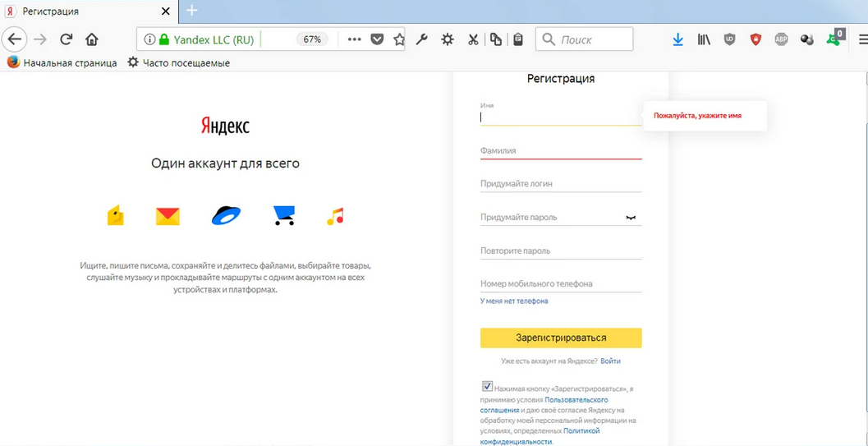Click the forward navigation arrow
This screenshot has height=446, width=868.
point(40,39)
